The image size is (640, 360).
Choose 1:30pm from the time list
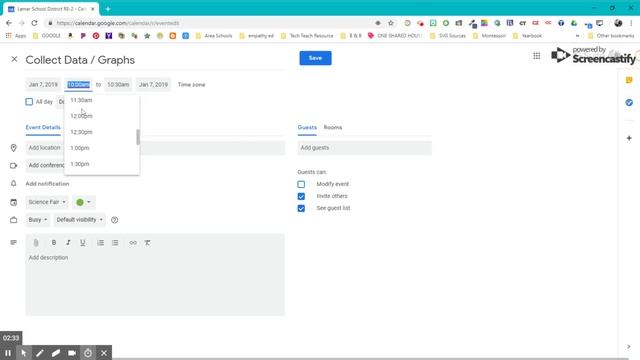click(x=102, y=164)
